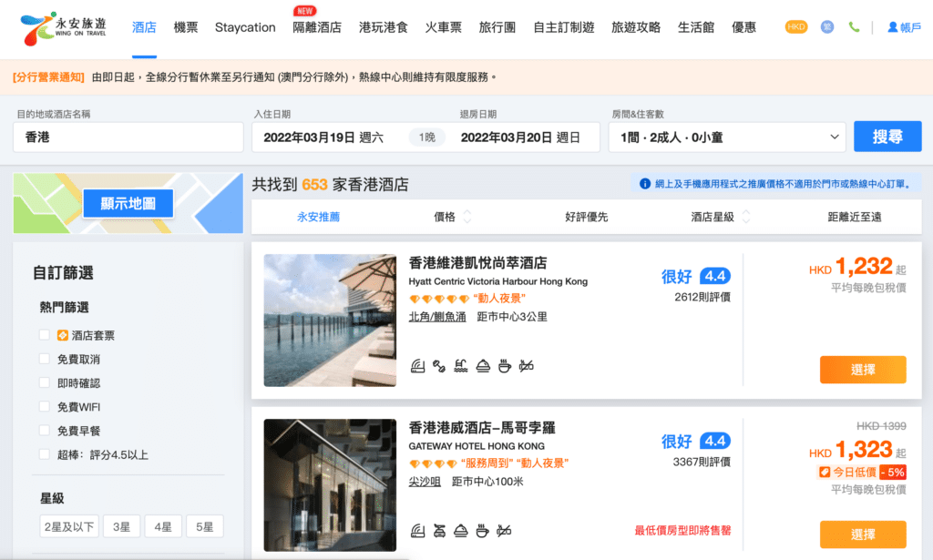Switch language via the 繁 icon
Image resolution: width=933 pixels, height=560 pixels.
827,26
